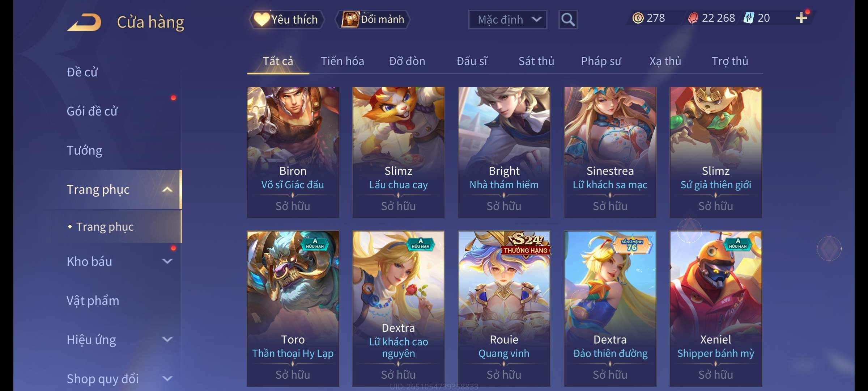868x391 pixels.
Task: Select the Sát thủ filter tab
Action: pos(536,61)
